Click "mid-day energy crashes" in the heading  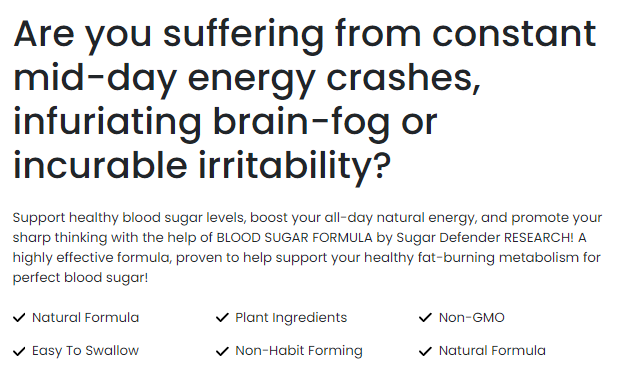click(247, 79)
